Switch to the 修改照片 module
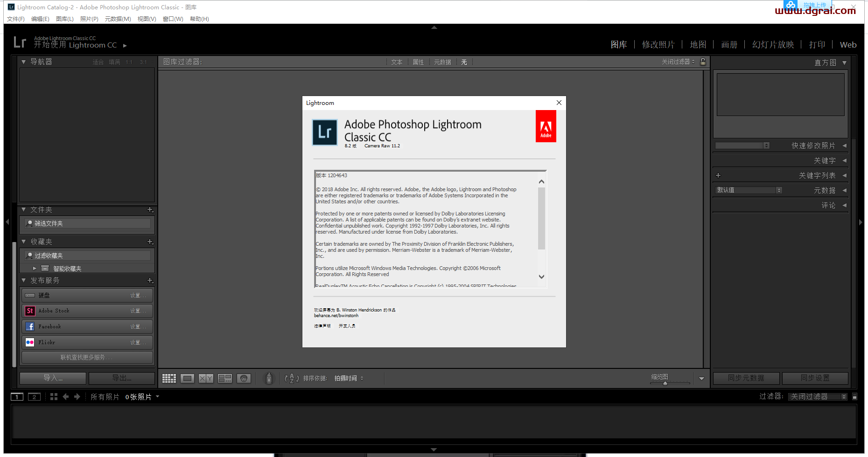Screen dimensions: 868x457 tap(658, 45)
